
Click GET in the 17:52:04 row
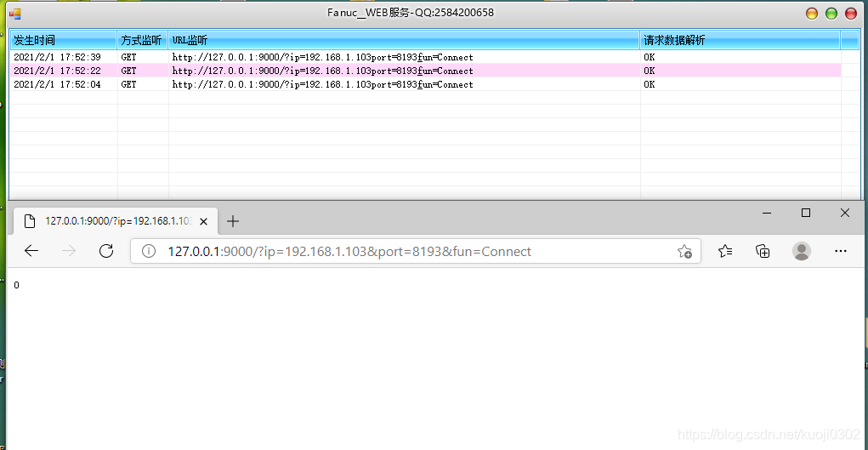128,84
